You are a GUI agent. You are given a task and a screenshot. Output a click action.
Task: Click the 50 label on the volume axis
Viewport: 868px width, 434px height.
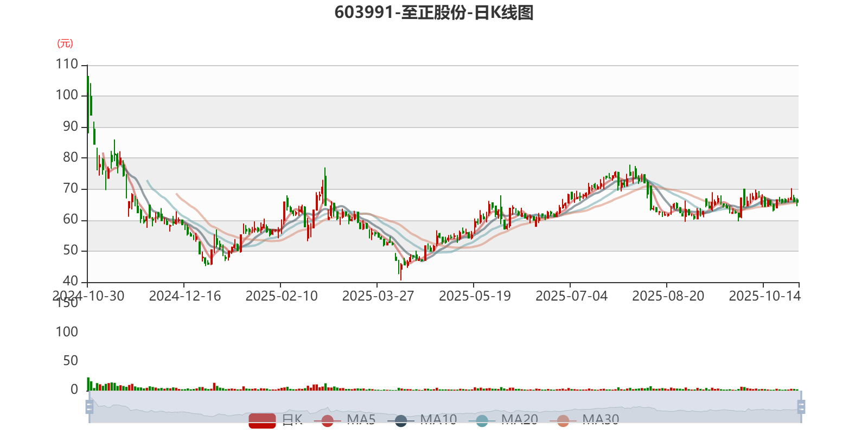pos(71,361)
